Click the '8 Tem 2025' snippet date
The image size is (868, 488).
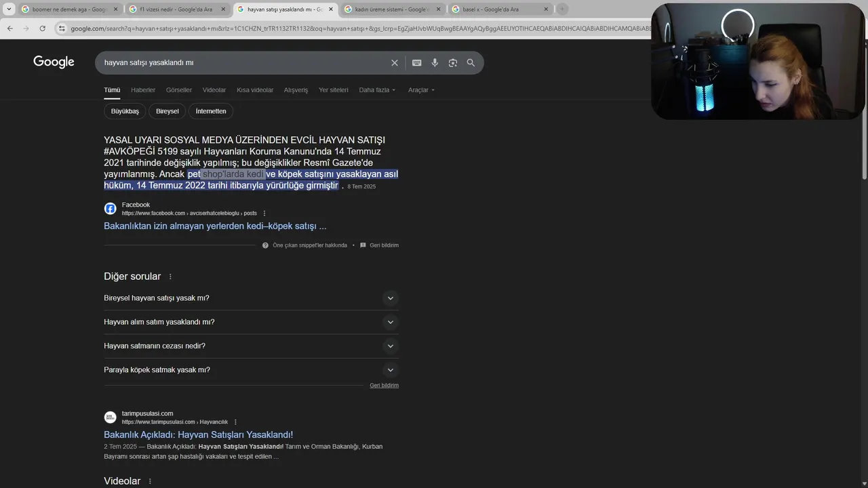point(361,186)
